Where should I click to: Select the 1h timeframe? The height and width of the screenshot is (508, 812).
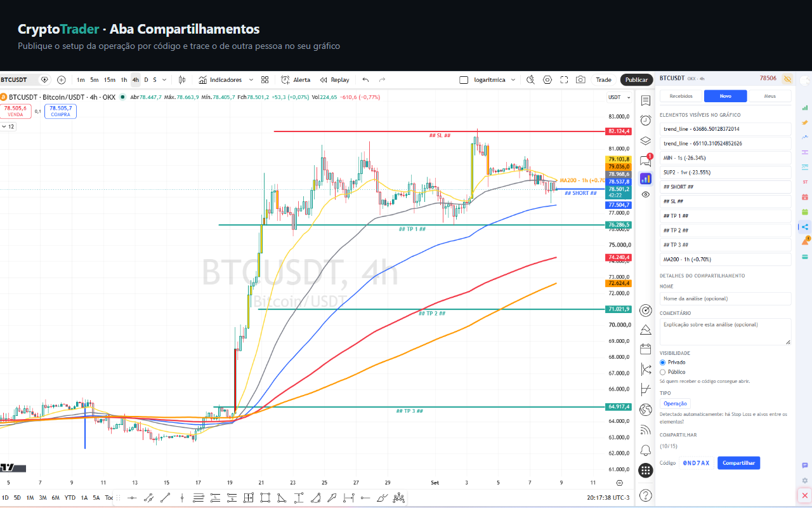coord(124,80)
